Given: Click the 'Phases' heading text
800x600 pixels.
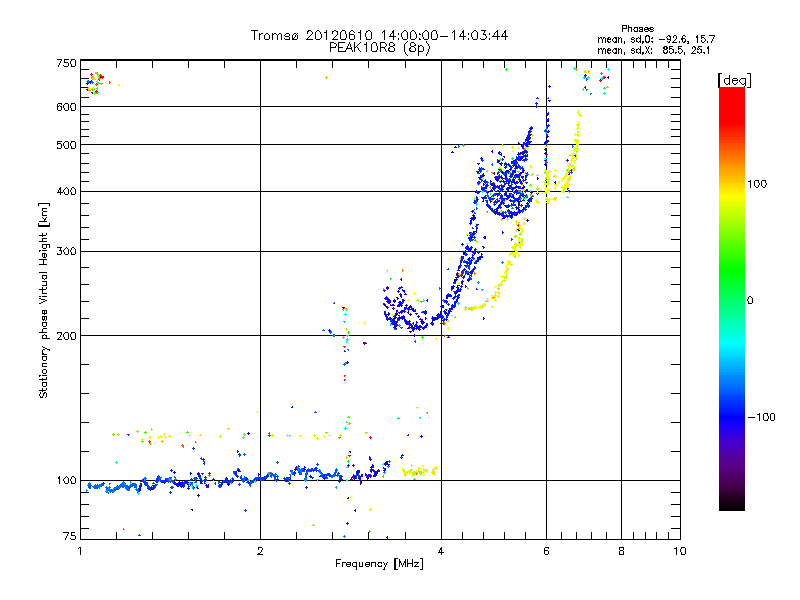Looking at the screenshot, I should pos(637,29).
